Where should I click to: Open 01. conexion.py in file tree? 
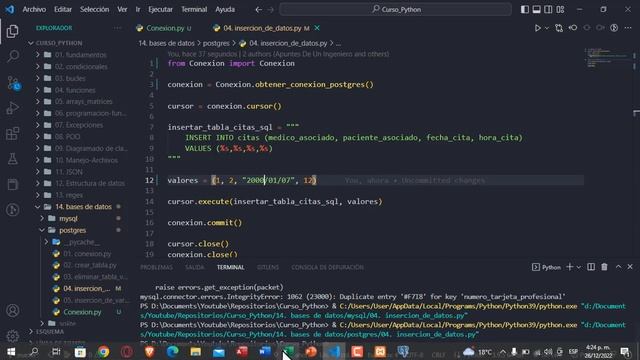(87, 253)
